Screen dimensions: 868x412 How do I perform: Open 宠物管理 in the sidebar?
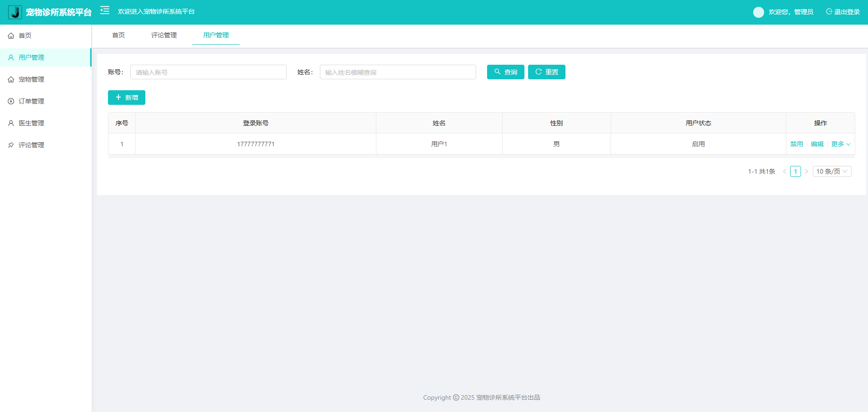[x=46, y=79]
